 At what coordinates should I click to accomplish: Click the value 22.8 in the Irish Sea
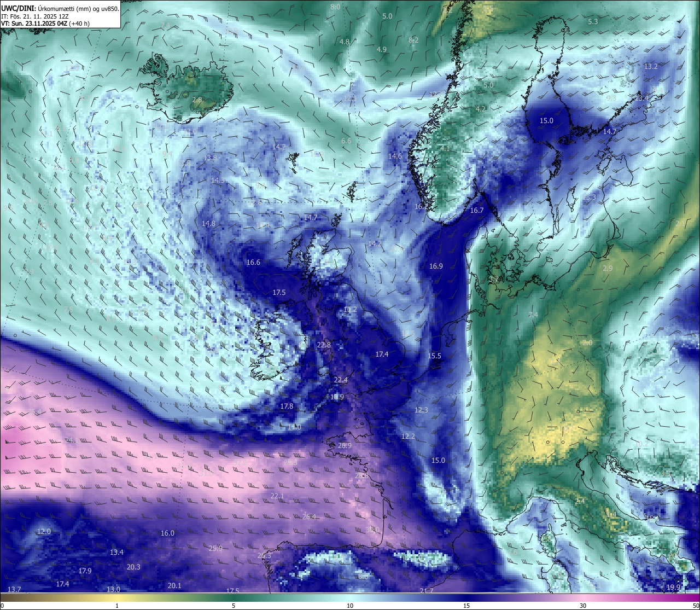coord(324,345)
